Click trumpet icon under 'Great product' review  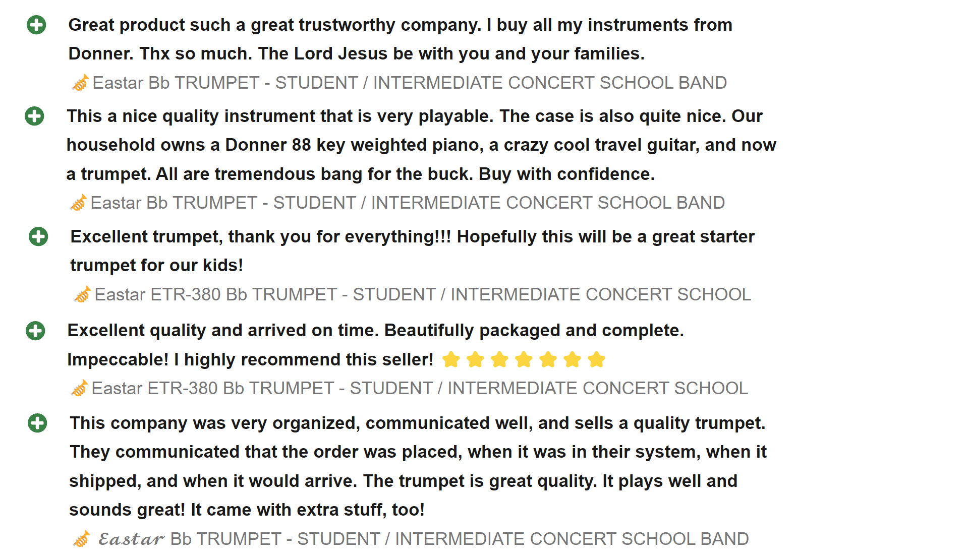[x=80, y=83]
